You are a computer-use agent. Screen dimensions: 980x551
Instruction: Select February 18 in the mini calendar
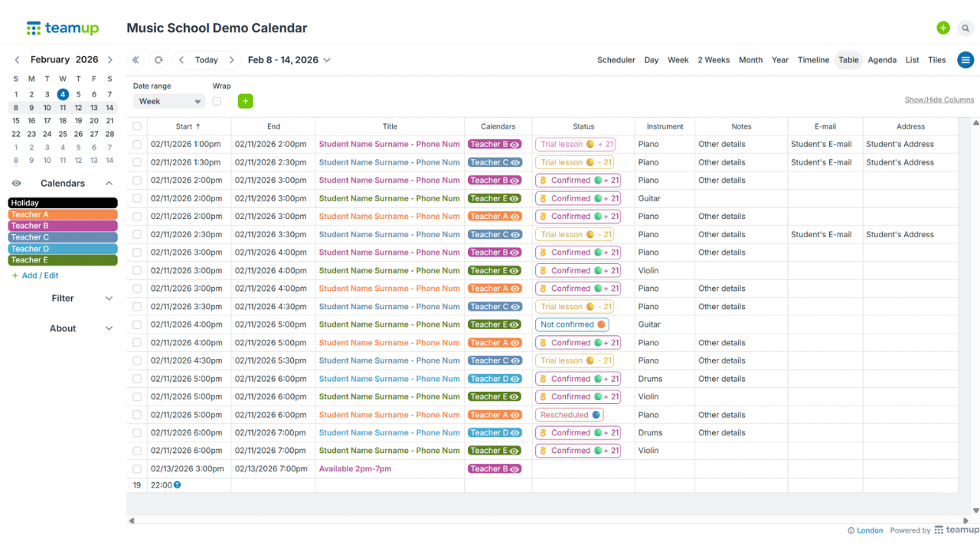pos(63,120)
